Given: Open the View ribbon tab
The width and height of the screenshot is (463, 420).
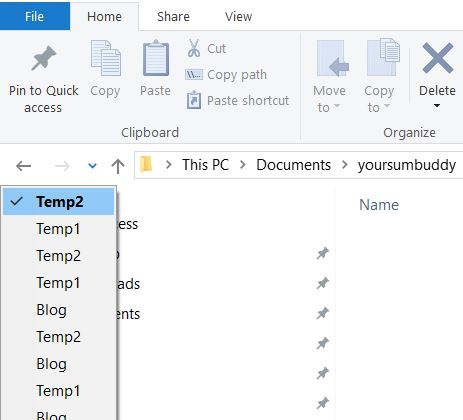Looking at the screenshot, I should (x=238, y=16).
